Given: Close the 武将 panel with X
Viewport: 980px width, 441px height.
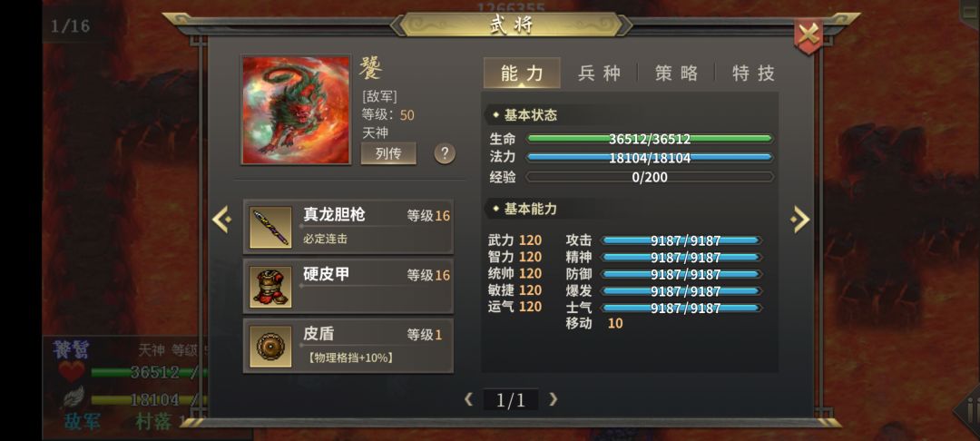Looking at the screenshot, I should (x=808, y=35).
